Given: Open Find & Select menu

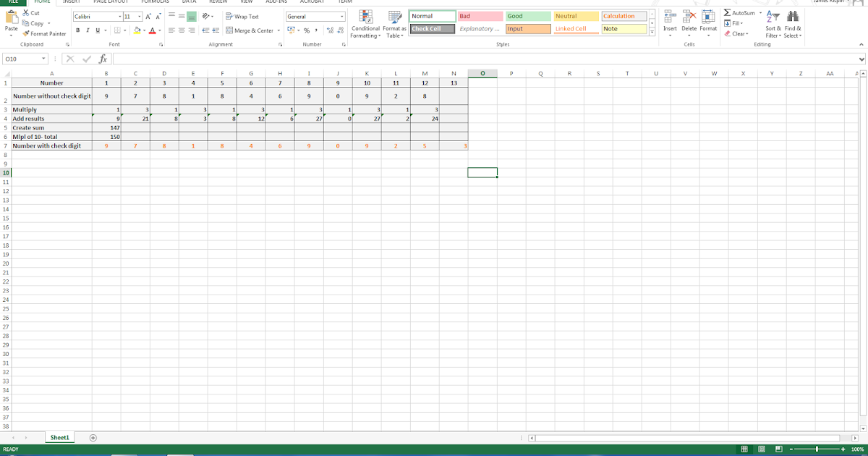Looking at the screenshot, I should 793,25.
